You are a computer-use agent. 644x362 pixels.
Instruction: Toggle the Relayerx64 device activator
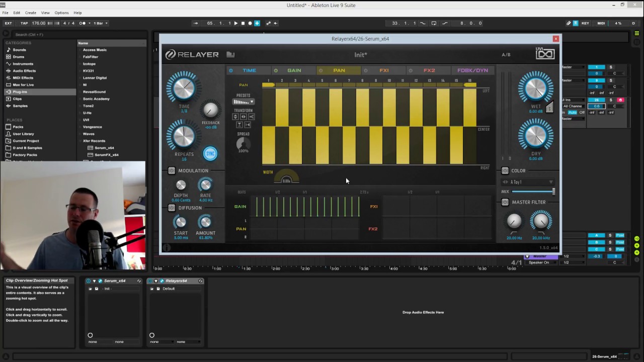click(x=150, y=281)
